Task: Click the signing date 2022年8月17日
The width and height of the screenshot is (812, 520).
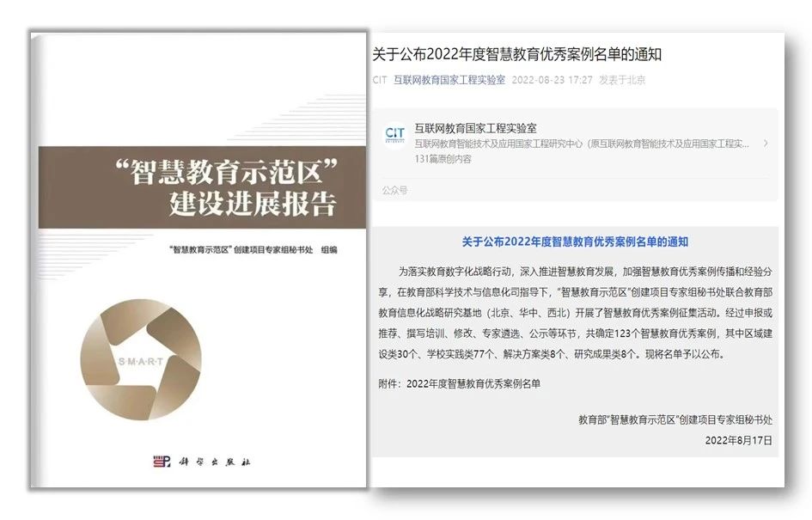Action: pos(738,440)
